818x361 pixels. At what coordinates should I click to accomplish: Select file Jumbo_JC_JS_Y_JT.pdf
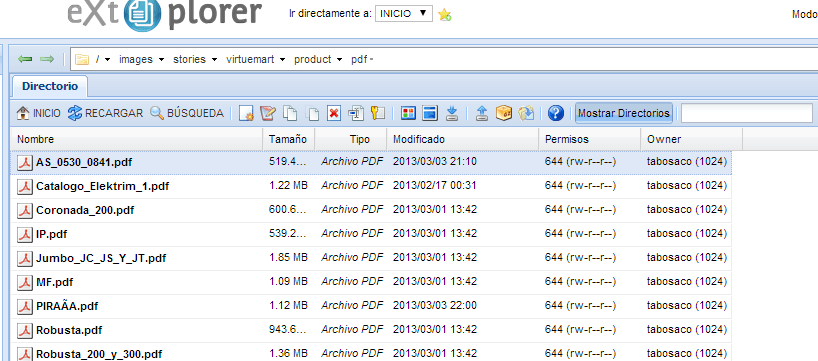101,258
